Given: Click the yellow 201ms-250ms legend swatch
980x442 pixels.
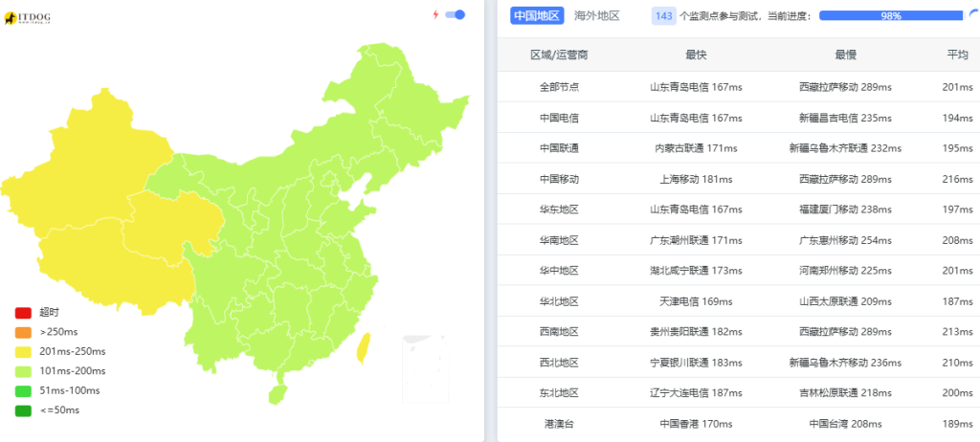Looking at the screenshot, I should coord(23,351).
